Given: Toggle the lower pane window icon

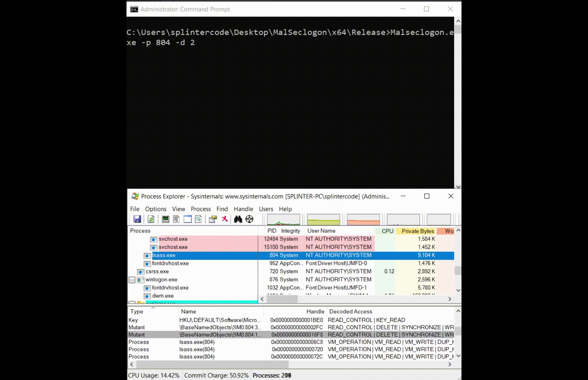Looking at the screenshot, I should pyautogui.click(x=187, y=219).
